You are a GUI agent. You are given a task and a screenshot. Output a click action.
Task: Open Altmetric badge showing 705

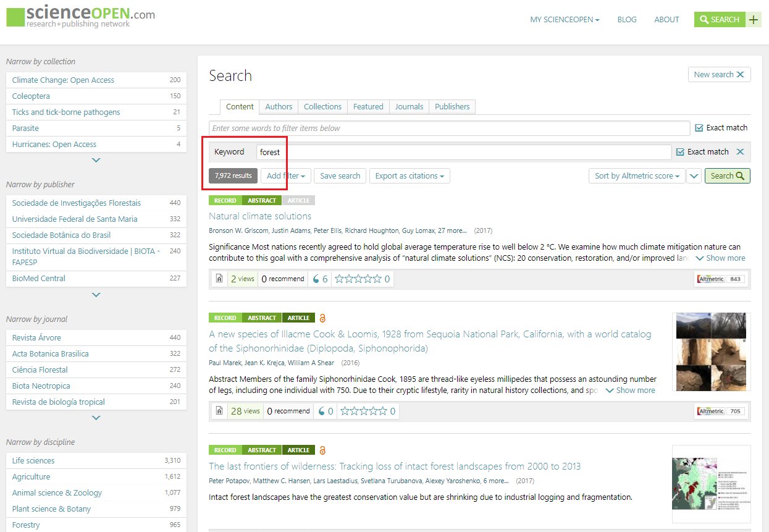pyautogui.click(x=721, y=411)
